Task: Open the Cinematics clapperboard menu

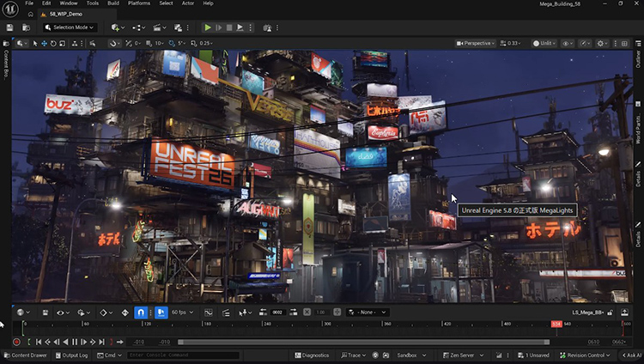Action: pos(160,27)
